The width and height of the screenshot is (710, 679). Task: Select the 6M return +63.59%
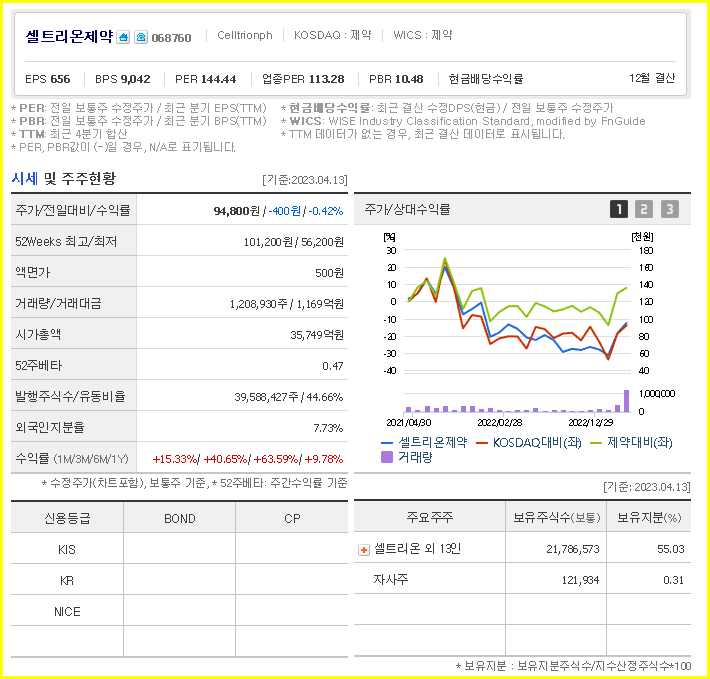pos(276,459)
